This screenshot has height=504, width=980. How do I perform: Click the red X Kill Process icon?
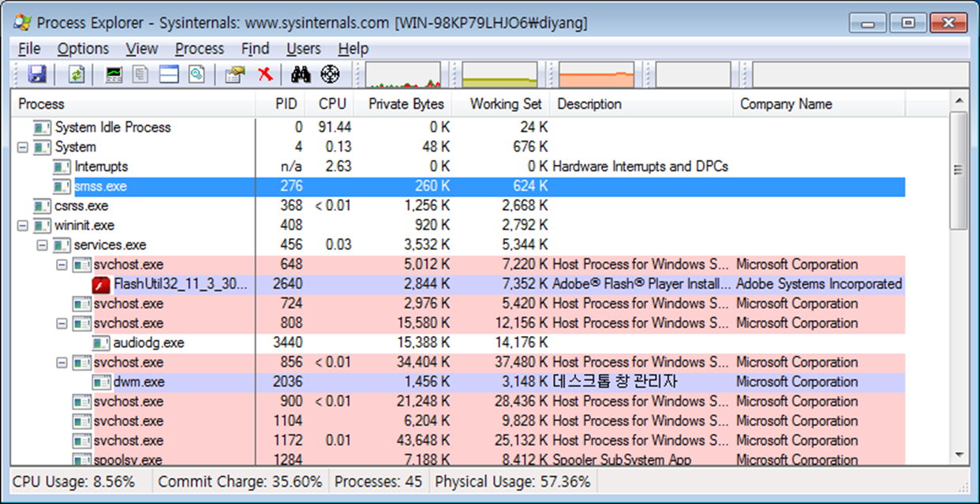[x=266, y=75]
